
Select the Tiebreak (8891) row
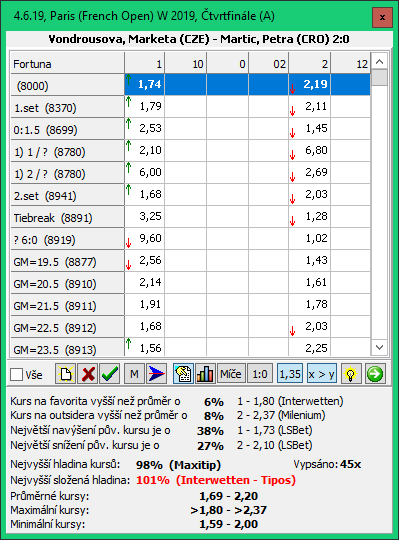(67, 218)
